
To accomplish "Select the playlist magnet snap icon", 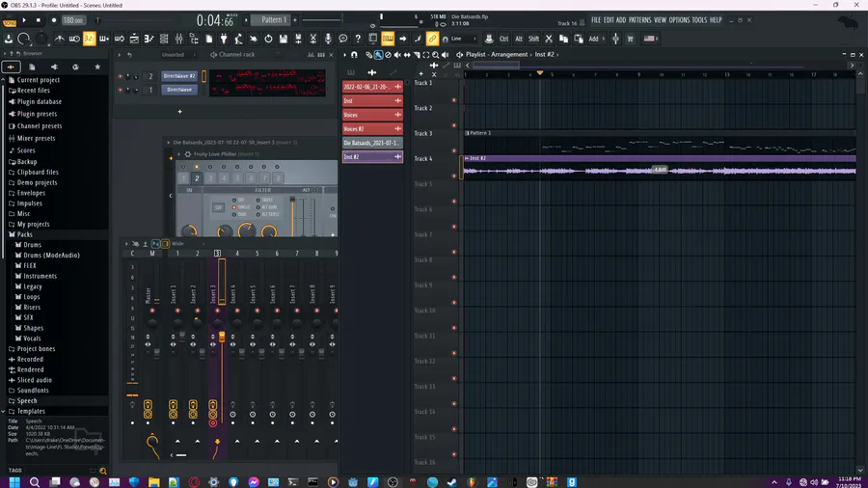I will coord(354,55).
